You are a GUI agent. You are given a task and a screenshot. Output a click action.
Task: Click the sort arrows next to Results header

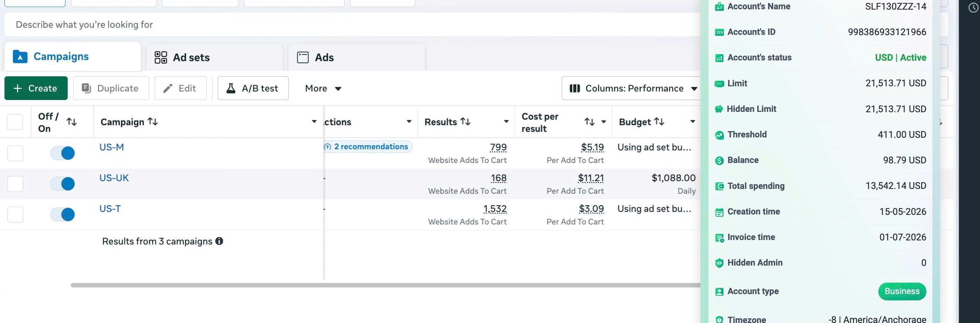pyautogui.click(x=465, y=121)
